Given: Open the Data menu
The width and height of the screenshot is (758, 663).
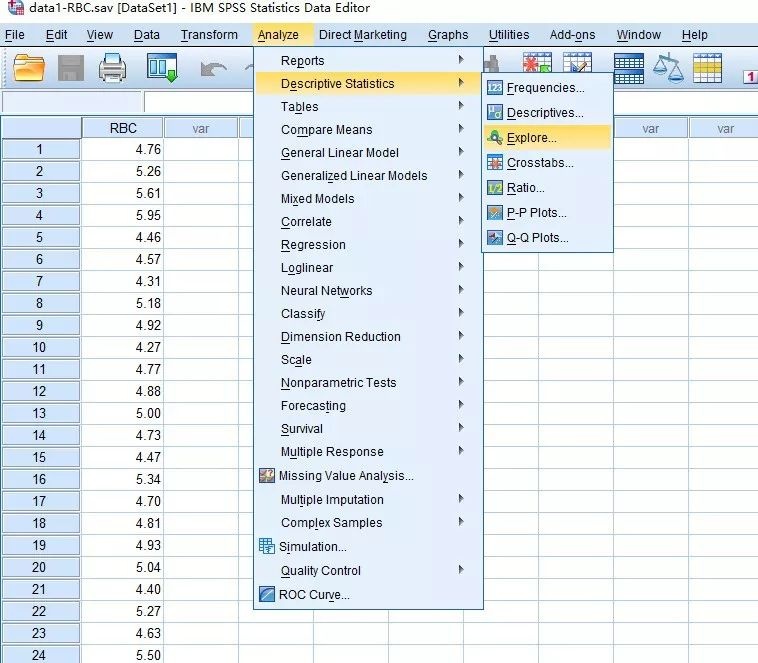Looking at the screenshot, I should (146, 35).
